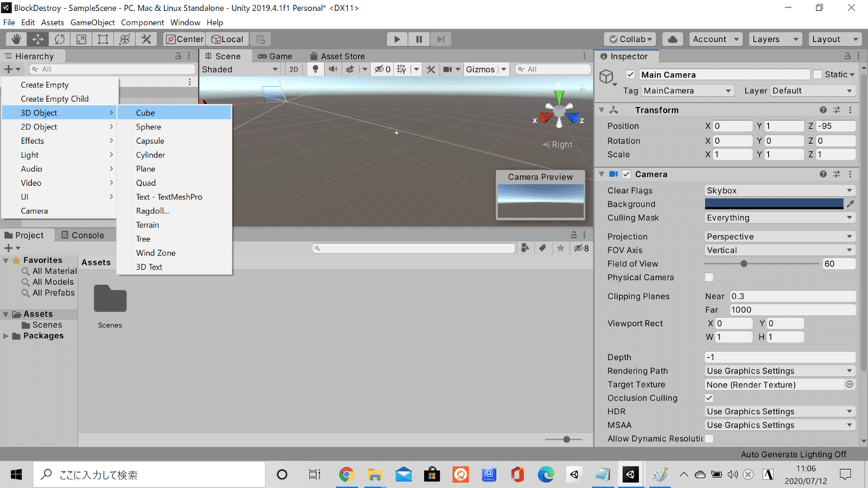Toggle scene effects layers icon
This screenshot has height=488, width=868.
pyautogui.click(x=349, y=69)
